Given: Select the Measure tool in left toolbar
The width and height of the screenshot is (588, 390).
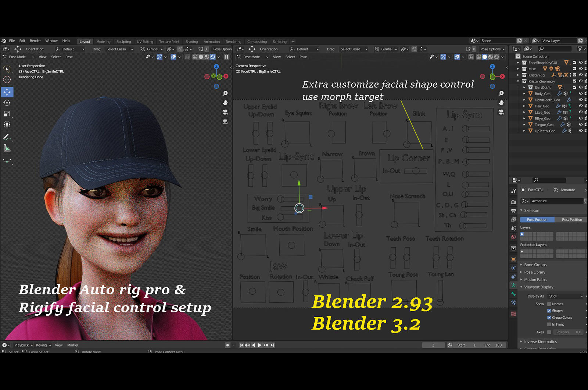Looking at the screenshot, I should pyautogui.click(x=7, y=148).
